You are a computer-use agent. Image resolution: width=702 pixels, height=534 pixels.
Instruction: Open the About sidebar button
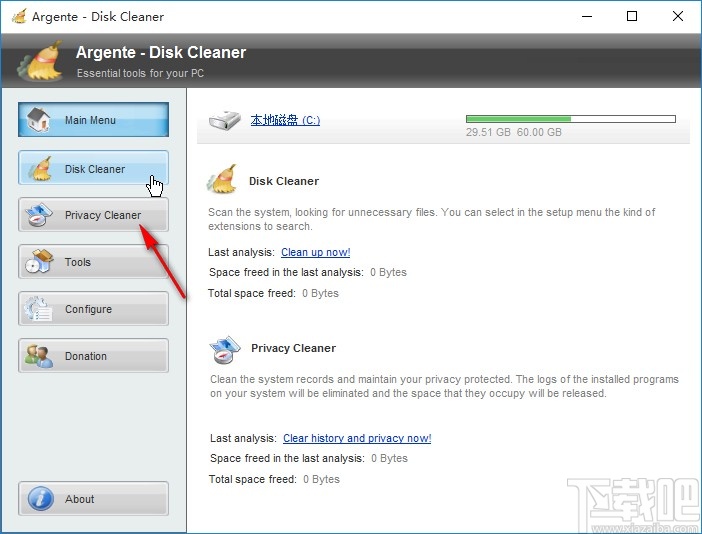pyautogui.click(x=94, y=499)
